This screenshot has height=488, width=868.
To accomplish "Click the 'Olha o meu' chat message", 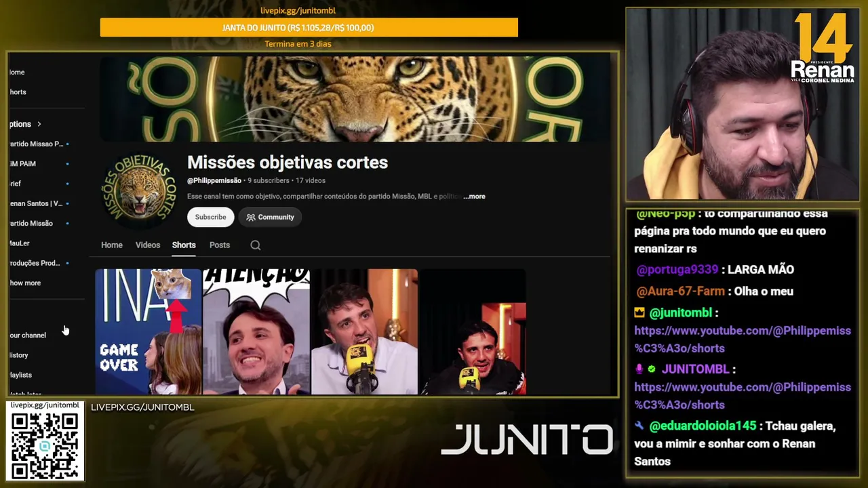I will click(764, 291).
